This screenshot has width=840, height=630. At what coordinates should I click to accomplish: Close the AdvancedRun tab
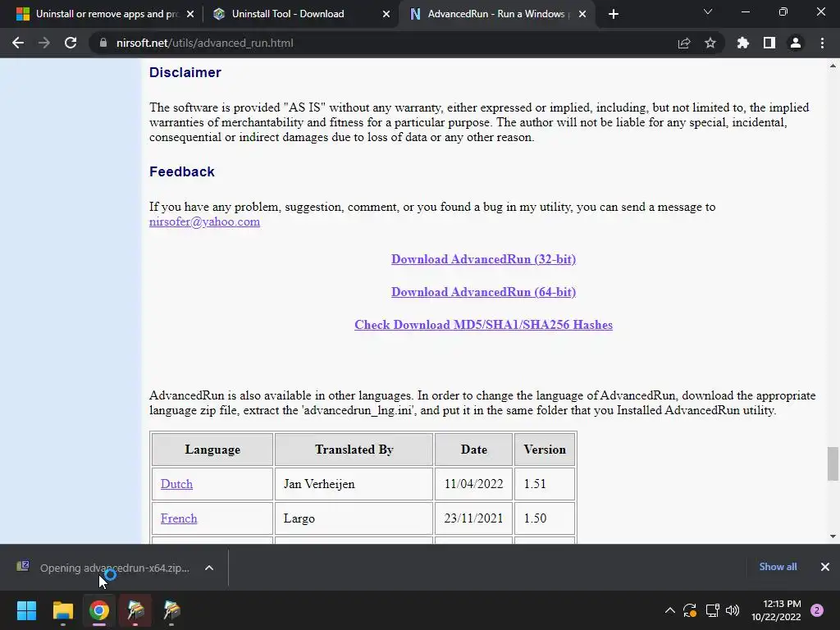click(x=582, y=14)
